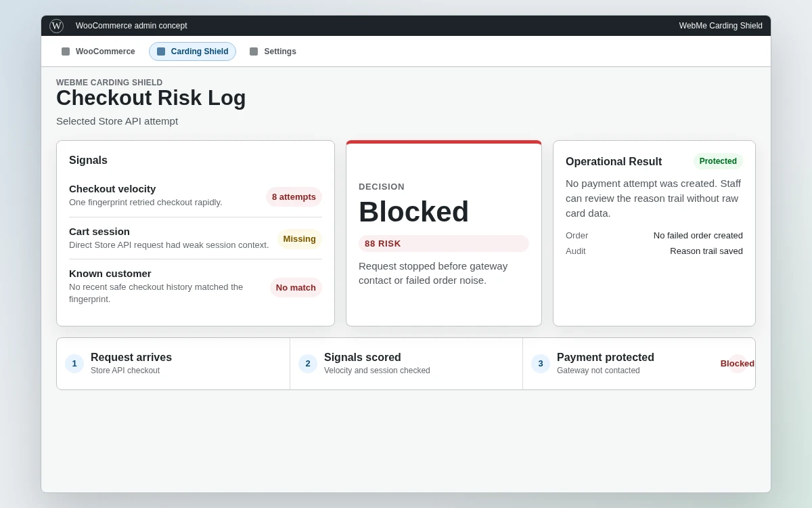Click the Carding Shield tab icon

coord(161,51)
